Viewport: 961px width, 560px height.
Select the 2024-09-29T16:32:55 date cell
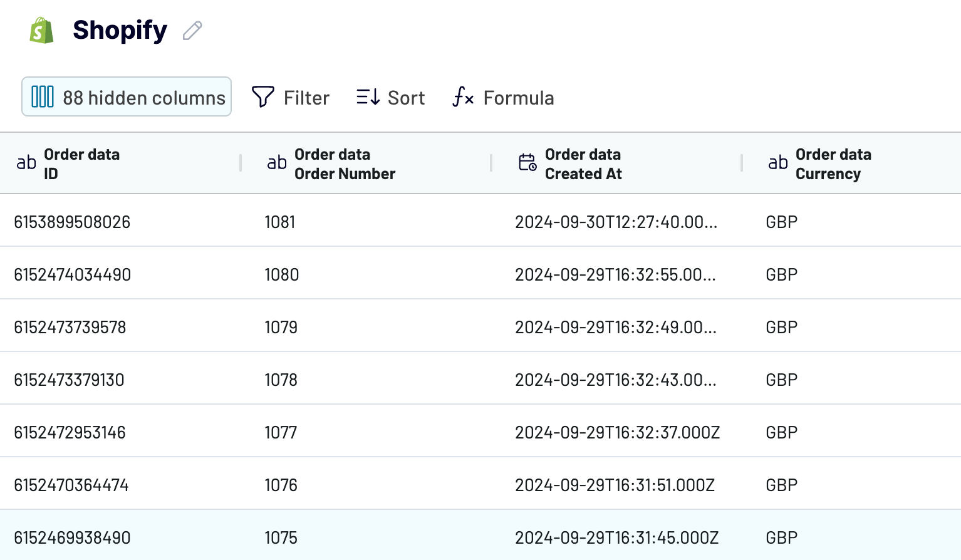point(616,274)
